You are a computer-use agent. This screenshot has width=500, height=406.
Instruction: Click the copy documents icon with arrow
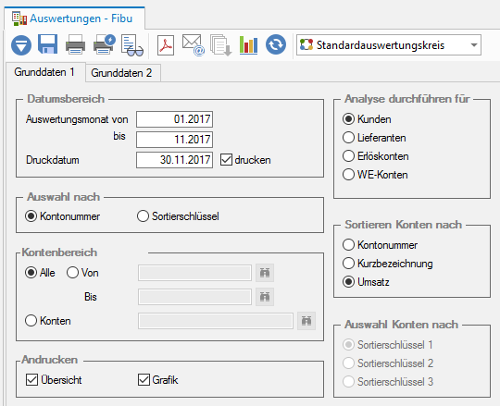coord(221,45)
